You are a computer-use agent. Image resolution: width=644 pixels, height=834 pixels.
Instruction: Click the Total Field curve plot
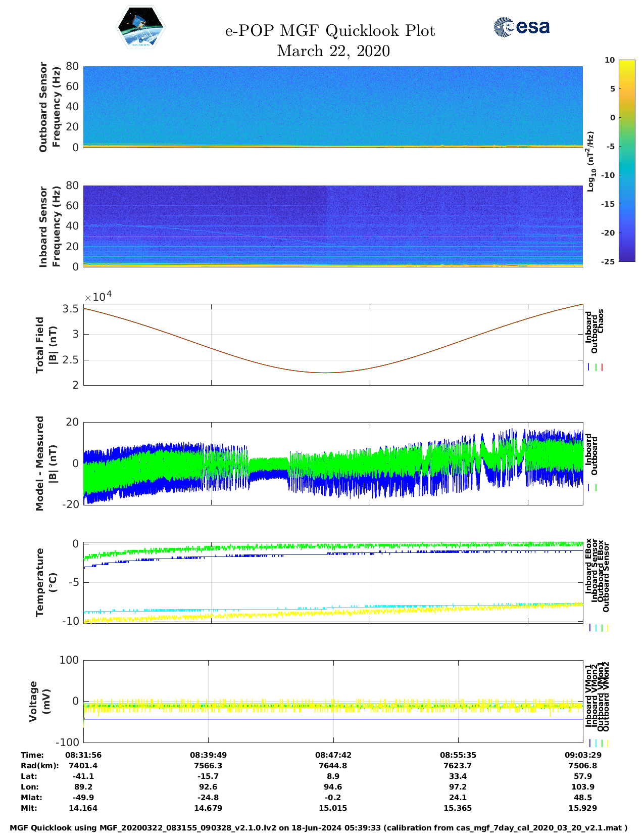333,345
